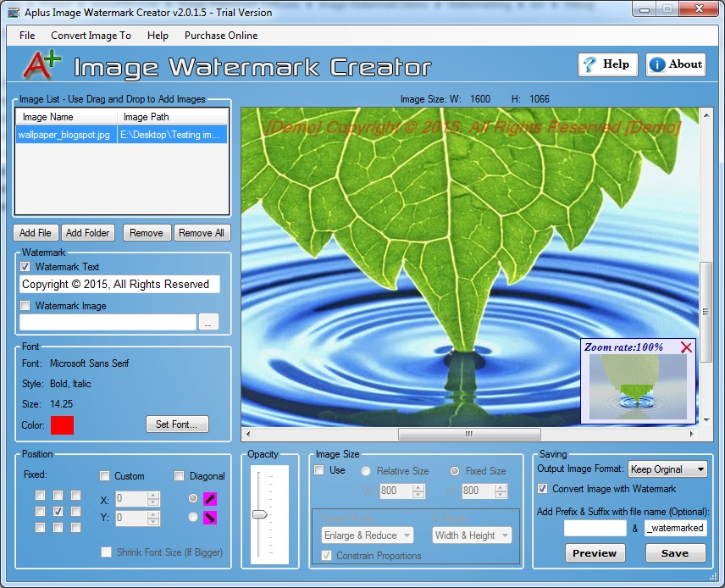Click the title bar application icon
725x588 pixels.
point(14,13)
